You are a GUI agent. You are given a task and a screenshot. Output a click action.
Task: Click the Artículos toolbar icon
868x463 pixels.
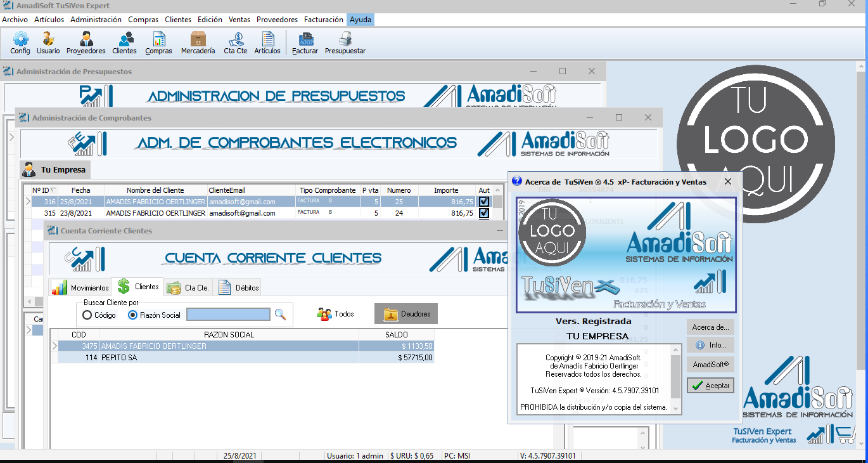267,42
